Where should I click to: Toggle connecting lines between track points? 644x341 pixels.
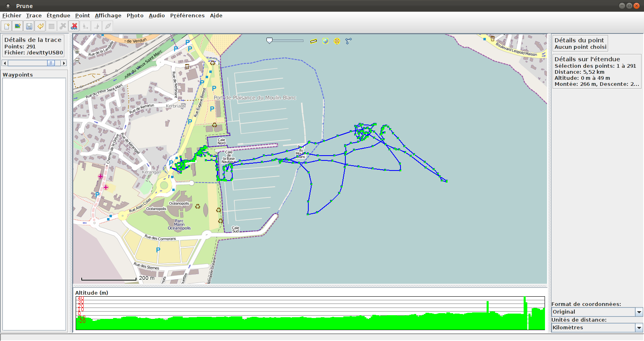[349, 41]
